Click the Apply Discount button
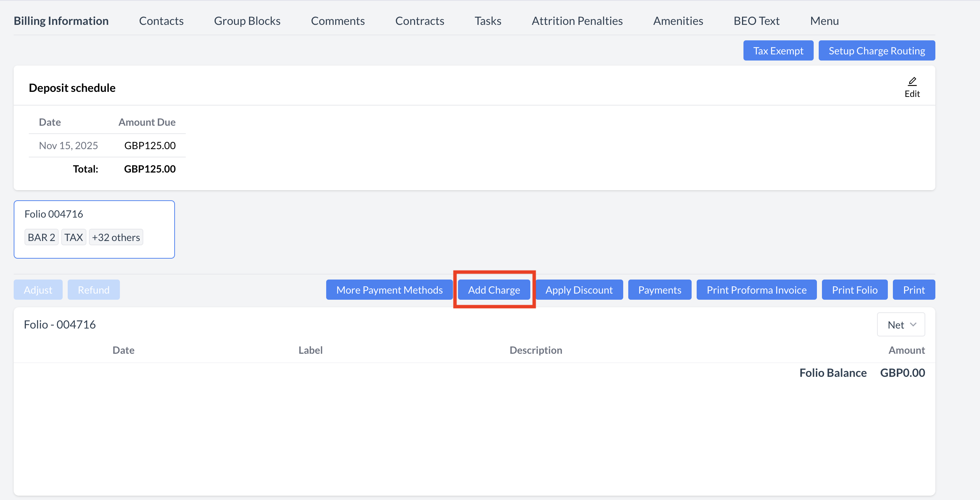Image resolution: width=980 pixels, height=500 pixels. pos(579,290)
